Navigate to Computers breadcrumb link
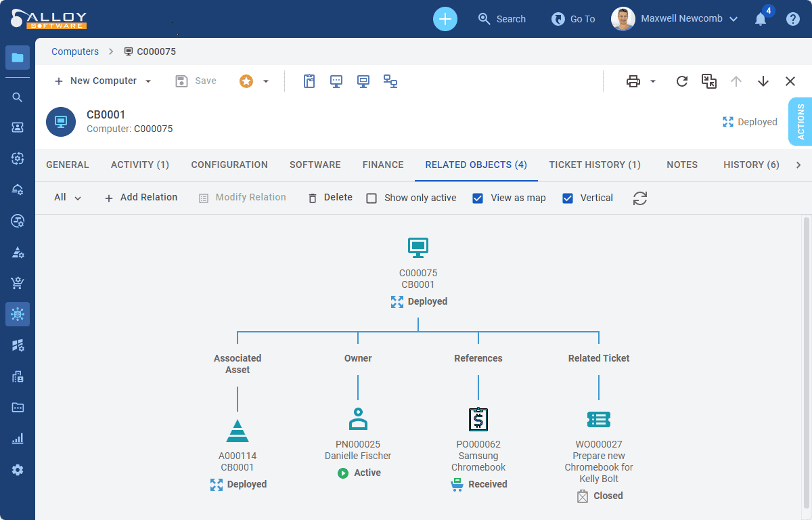Screen dimensions: 812x520 [x=75, y=51]
